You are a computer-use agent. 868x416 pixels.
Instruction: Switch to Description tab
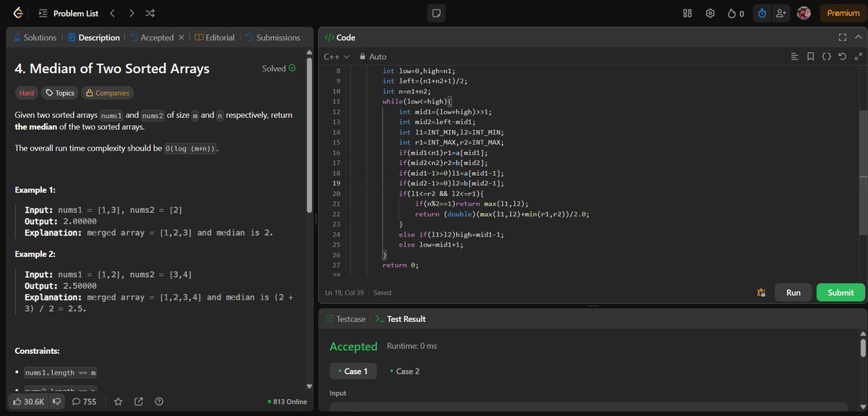pos(93,38)
